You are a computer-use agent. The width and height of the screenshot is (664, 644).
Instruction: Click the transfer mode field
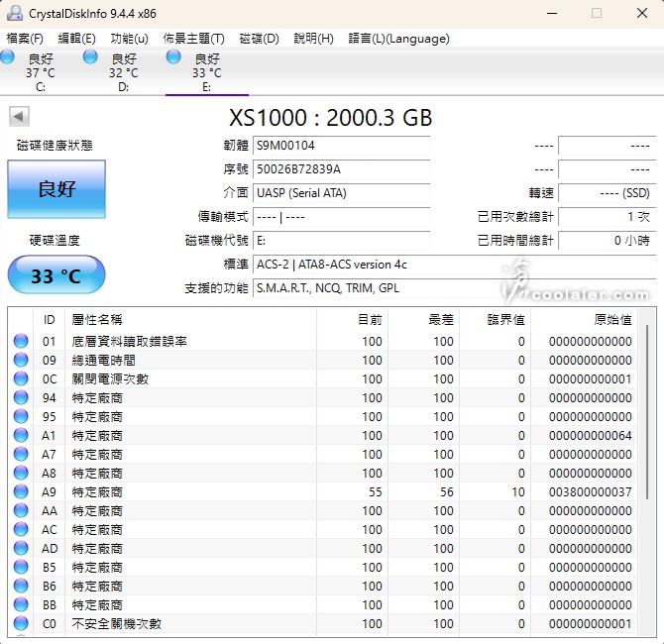341,217
